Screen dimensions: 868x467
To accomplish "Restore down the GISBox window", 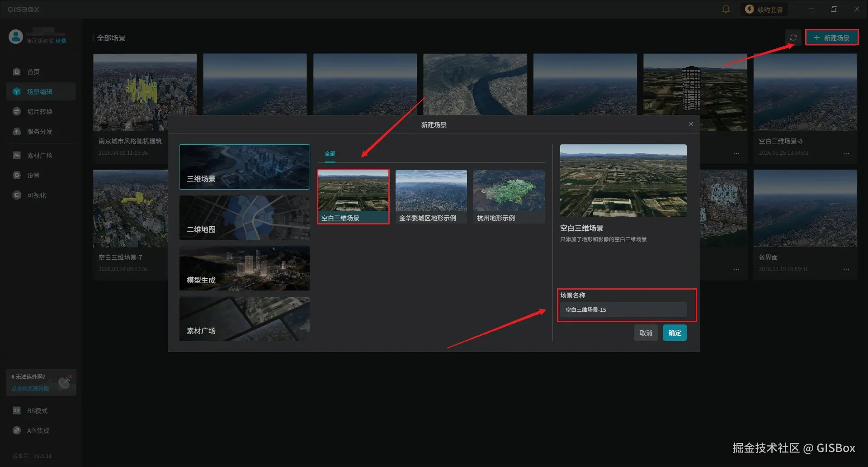I will click(x=834, y=9).
